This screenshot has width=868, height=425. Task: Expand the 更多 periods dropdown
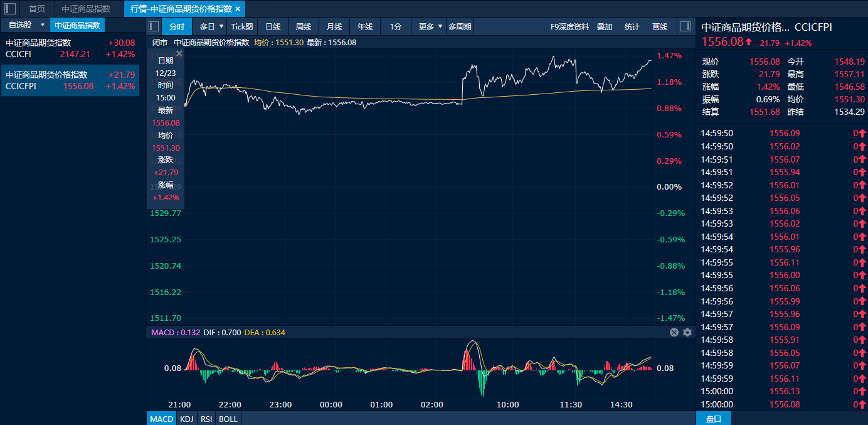coord(440,26)
